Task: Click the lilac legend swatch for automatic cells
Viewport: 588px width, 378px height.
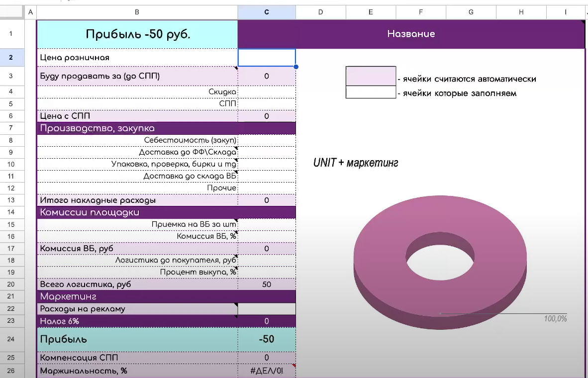Action: pyautogui.click(x=371, y=76)
